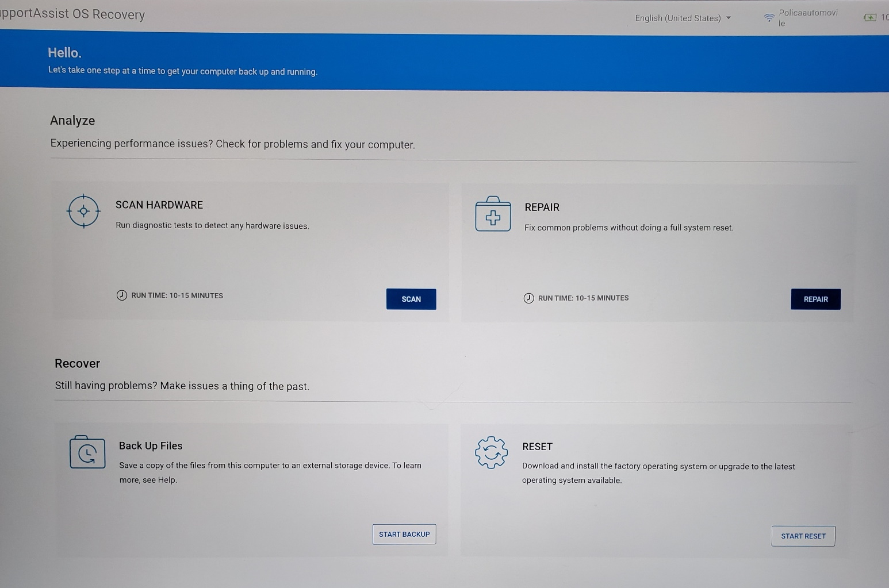Open the English (United States) language dropdown
The image size is (889, 588).
coord(683,18)
